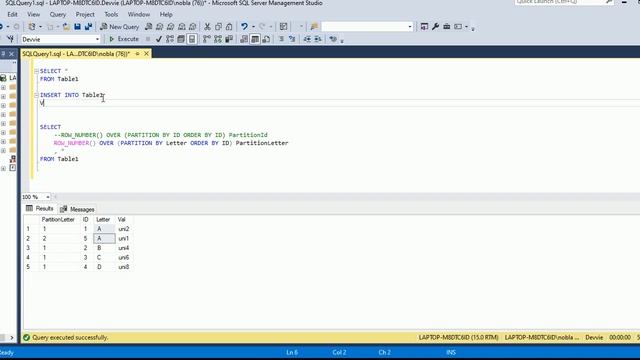This screenshot has height=360, width=640.
Task: Open Query Options toolbar icon
Action: point(181,39)
